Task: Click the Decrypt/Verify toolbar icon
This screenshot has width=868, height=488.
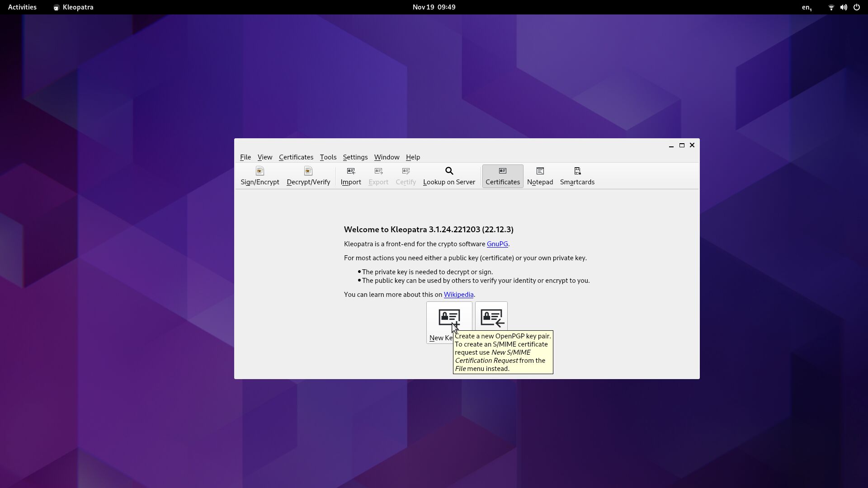Action: click(x=308, y=176)
